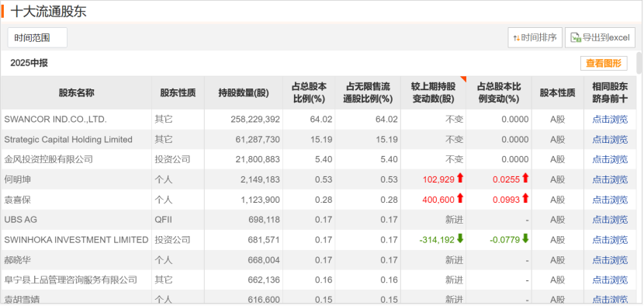This screenshot has width=644, height=306.
Task: Click 点击浏览 for SWINHOKA INVESTMENT LIMITED
Action: 610,240
